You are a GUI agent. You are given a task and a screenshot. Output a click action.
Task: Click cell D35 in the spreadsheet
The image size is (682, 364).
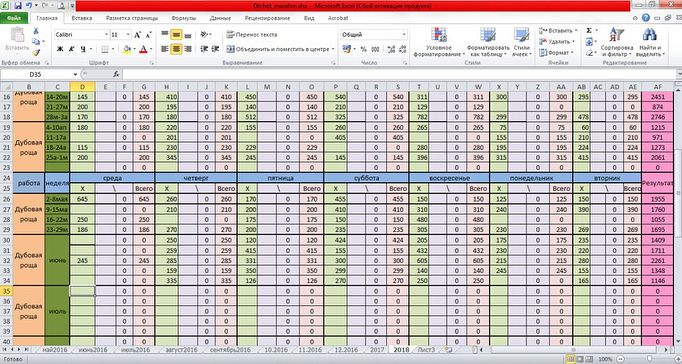pyautogui.click(x=82, y=291)
